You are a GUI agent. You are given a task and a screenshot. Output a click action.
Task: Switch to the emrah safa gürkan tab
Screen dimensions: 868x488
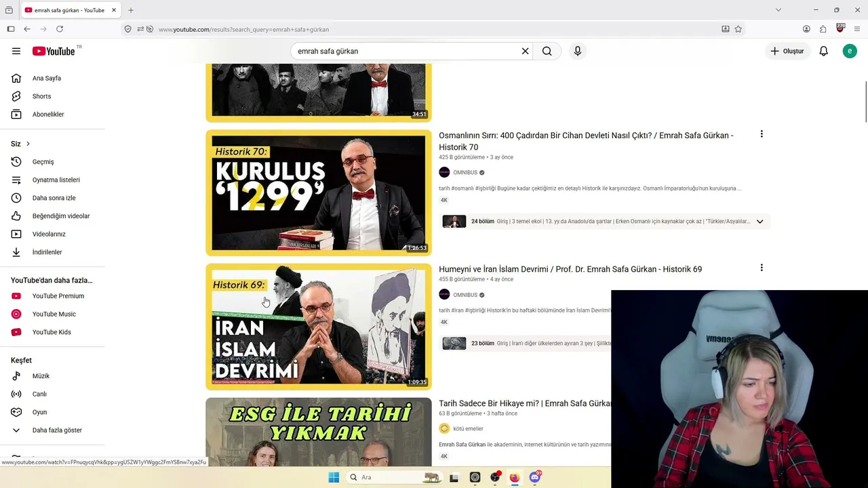pos(70,10)
